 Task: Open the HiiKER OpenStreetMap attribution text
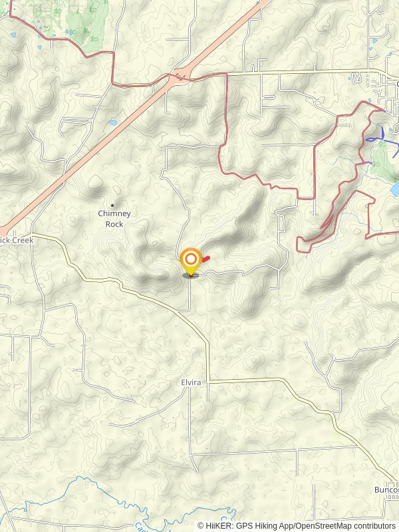point(296,526)
